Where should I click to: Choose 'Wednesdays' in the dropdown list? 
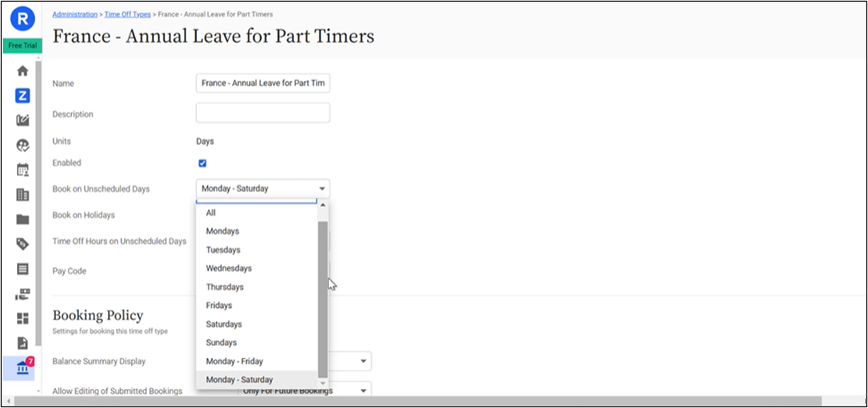[x=228, y=268]
